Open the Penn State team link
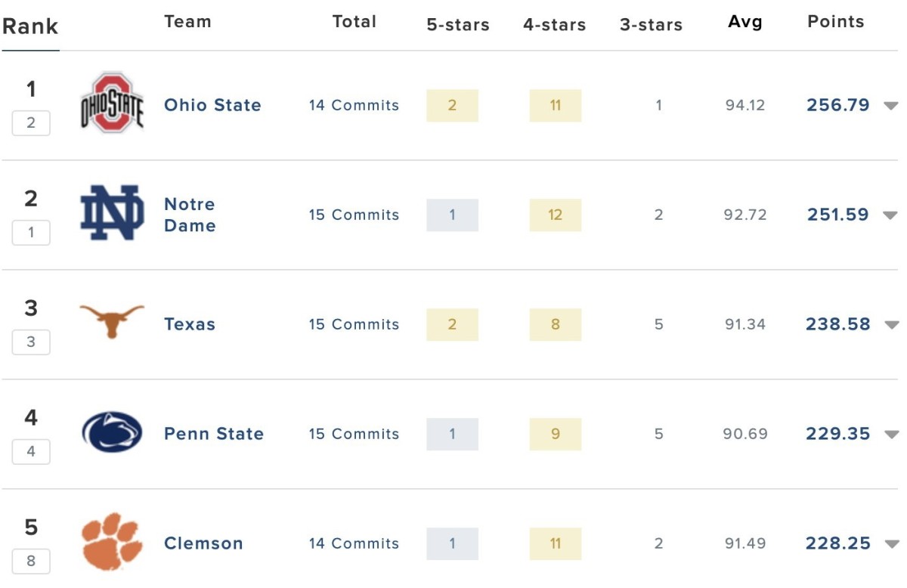907x588 pixels. coord(214,434)
